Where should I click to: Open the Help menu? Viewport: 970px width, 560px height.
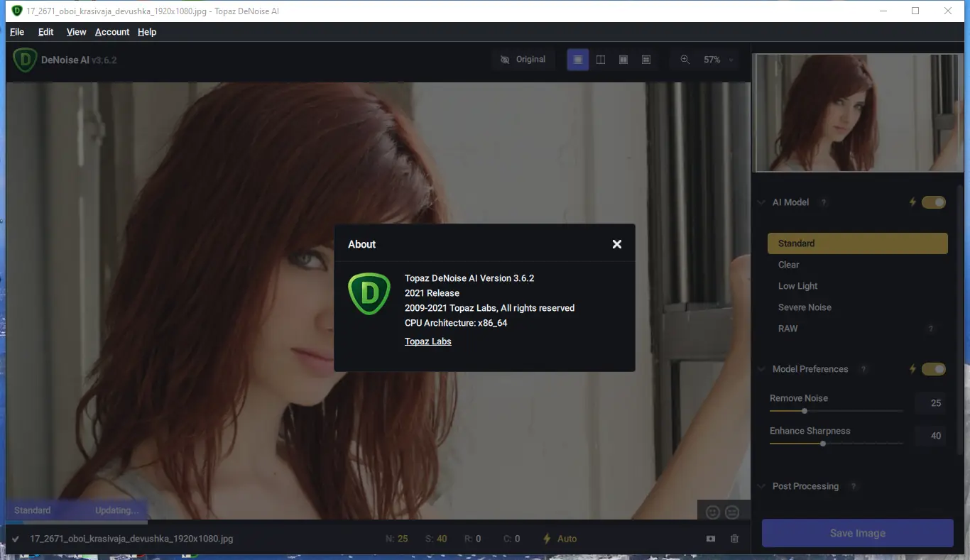[147, 32]
